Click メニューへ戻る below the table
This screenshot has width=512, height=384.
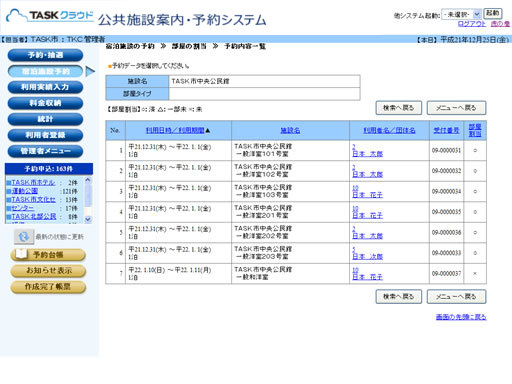[456, 297]
